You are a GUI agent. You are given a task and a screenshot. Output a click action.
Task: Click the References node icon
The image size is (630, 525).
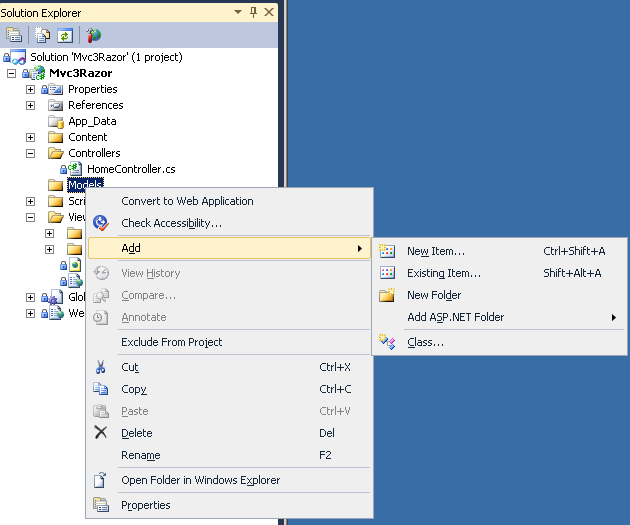click(55, 105)
